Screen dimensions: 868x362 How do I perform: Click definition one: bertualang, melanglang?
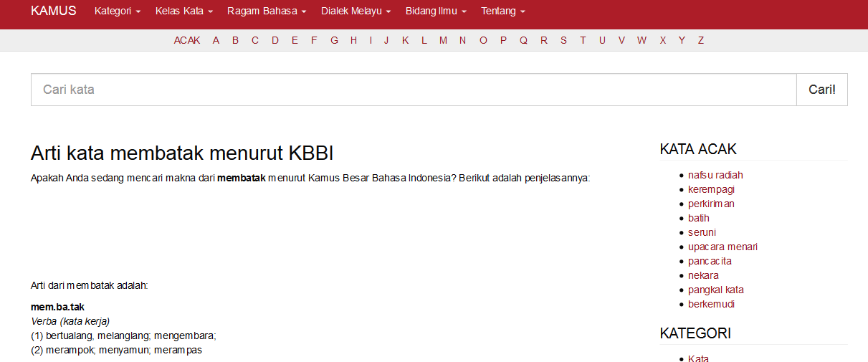(123, 335)
